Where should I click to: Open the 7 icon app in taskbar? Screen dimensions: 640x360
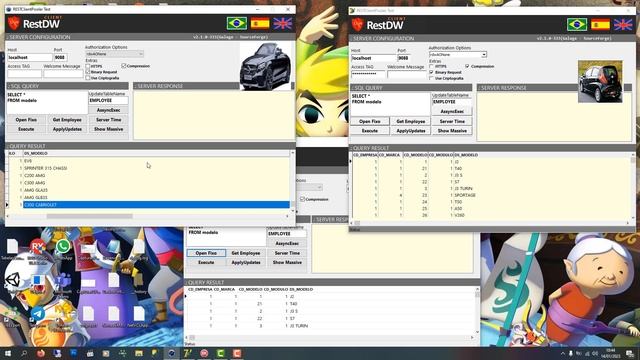coord(188,353)
